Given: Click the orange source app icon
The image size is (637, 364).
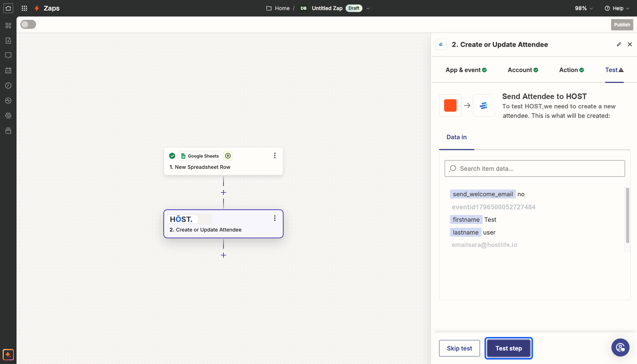Looking at the screenshot, I should tap(450, 105).
